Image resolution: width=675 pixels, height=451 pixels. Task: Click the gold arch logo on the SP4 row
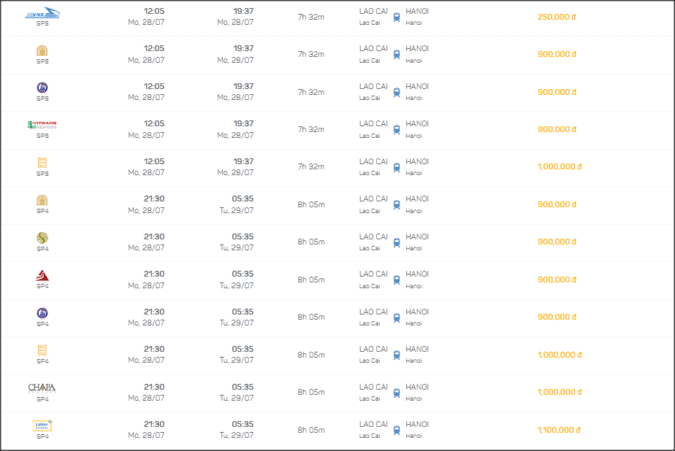42,200
